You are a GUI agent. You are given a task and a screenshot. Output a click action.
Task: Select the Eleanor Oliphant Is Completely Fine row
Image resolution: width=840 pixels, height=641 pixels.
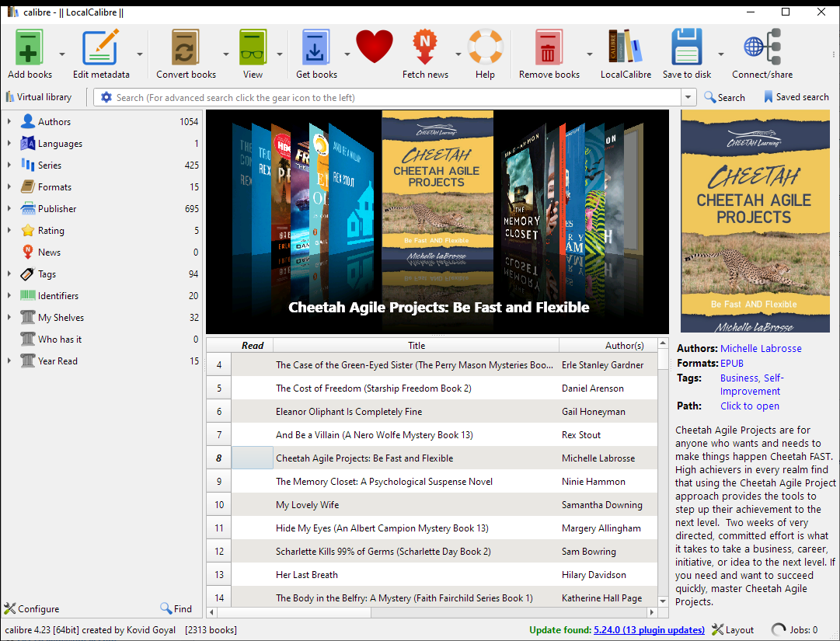coord(432,411)
